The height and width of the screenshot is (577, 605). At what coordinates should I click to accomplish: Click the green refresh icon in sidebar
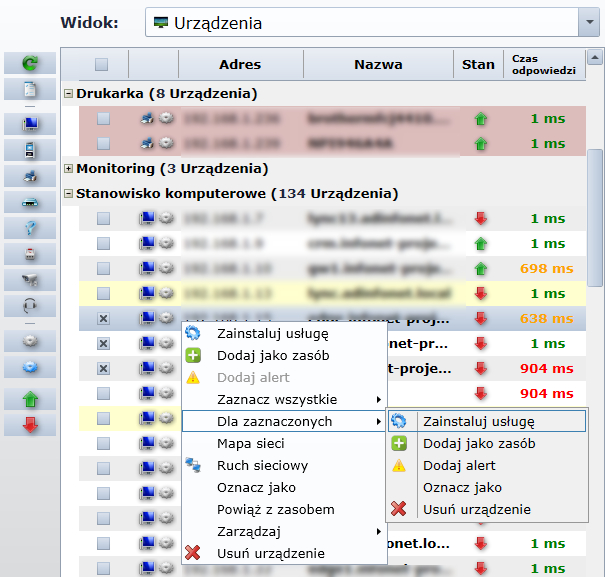[30, 63]
